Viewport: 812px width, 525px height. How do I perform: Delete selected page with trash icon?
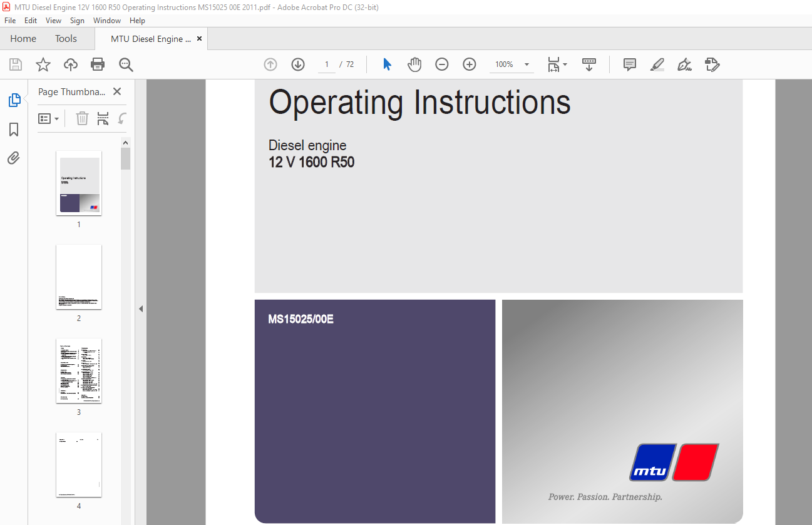tap(82, 118)
